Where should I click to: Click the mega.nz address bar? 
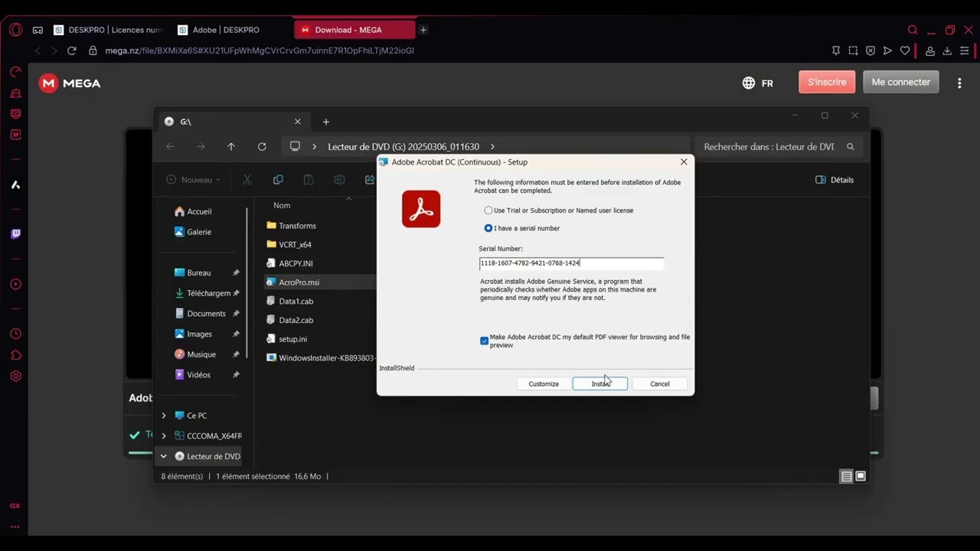(x=260, y=51)
